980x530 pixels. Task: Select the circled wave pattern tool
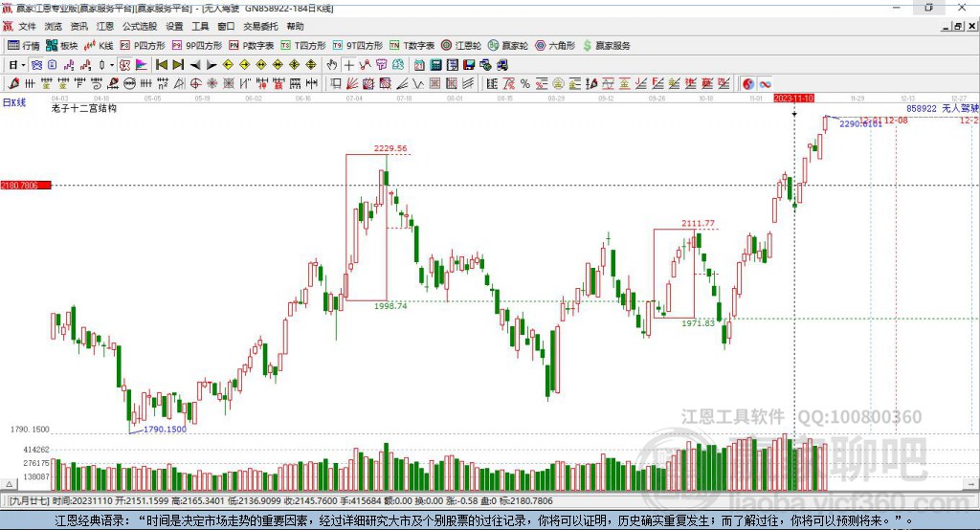pyautogui.click(x=129, y=84)
